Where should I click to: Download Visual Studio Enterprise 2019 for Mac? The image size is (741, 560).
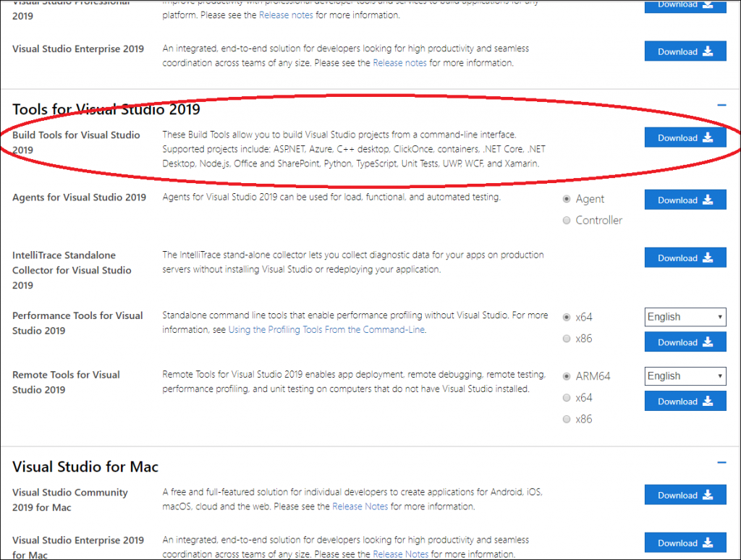coord(685,543)
